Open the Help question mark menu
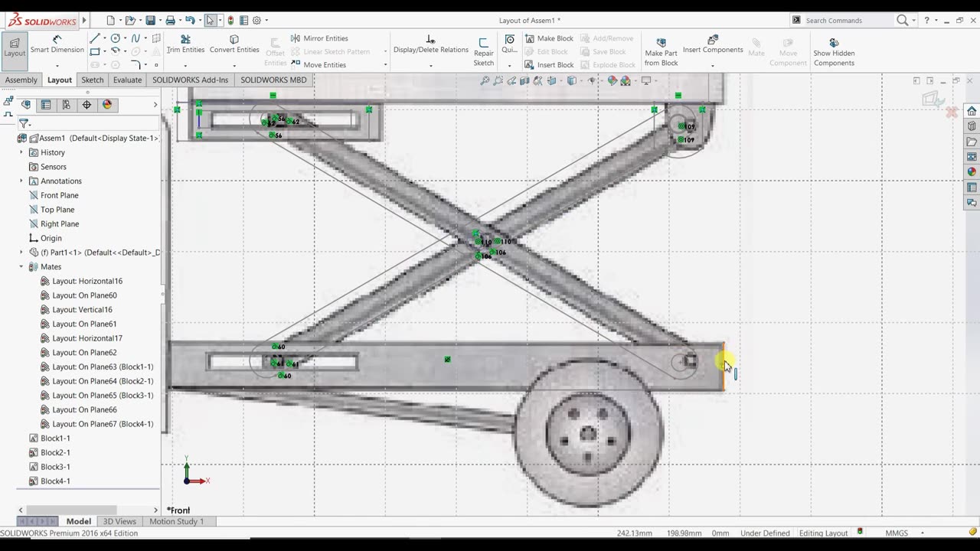Image resolution: width=980 pixels, height=551 pixels. click(927, 21)
